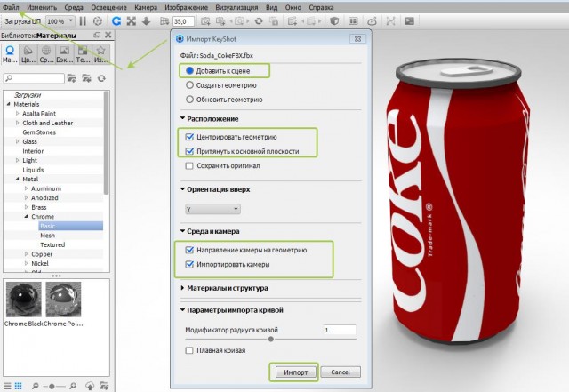Click the pause render icon in toolbar
Image resolution: width=569 pixels, height=392 pixels.
coord(84,20)
